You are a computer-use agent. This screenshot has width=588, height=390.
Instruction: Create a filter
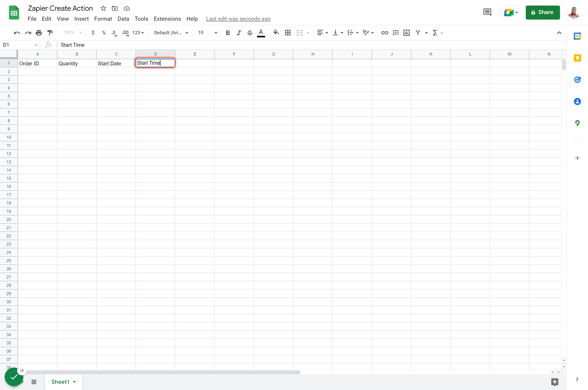tap(418, 33)
